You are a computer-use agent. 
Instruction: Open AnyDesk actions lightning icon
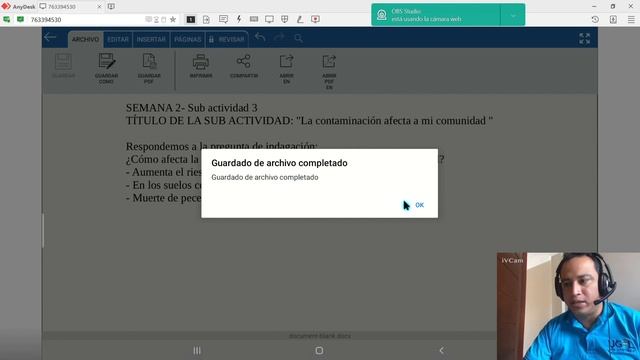click(x=239, y=19)
